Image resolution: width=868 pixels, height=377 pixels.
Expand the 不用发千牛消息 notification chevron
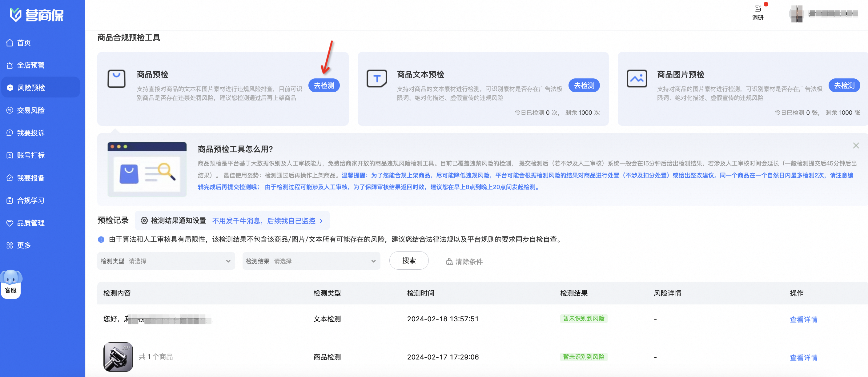click(321, 221)
